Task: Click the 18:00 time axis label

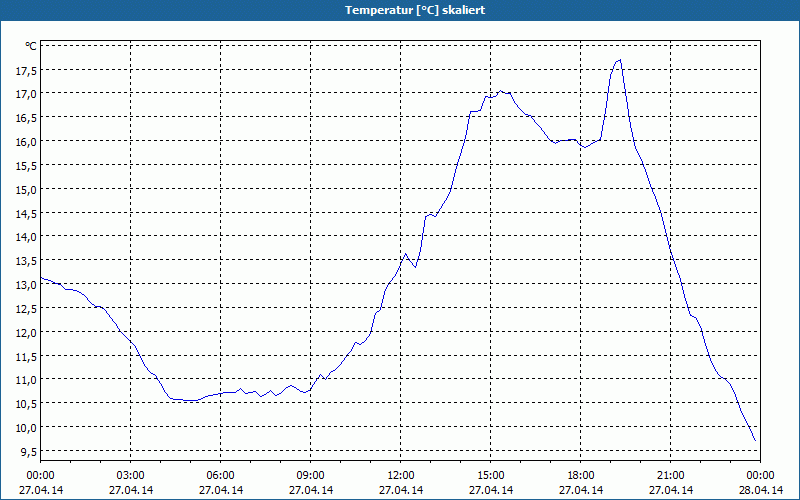Action: pos(581,476)
